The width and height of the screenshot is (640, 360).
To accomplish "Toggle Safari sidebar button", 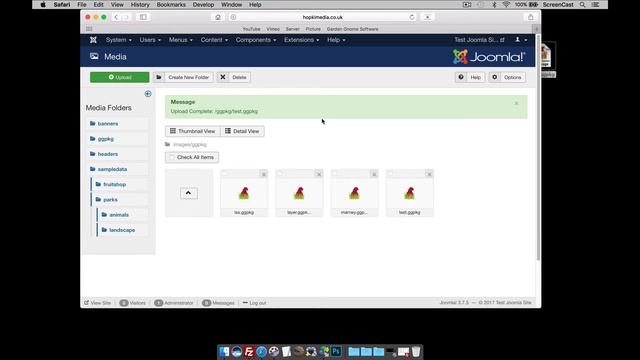I will coord(143,17).
